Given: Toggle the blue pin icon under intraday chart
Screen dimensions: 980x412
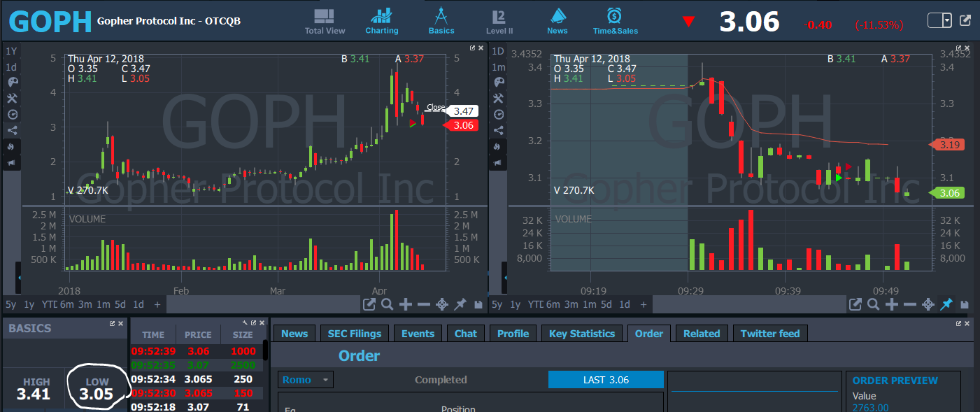Looking at the screenshot, I should coord(946,304).
